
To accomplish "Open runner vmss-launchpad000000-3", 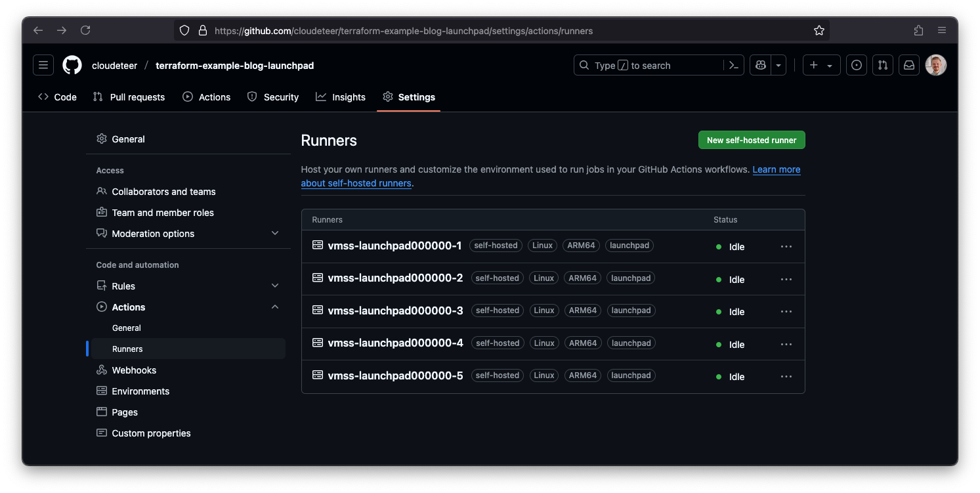I will 395,311.
